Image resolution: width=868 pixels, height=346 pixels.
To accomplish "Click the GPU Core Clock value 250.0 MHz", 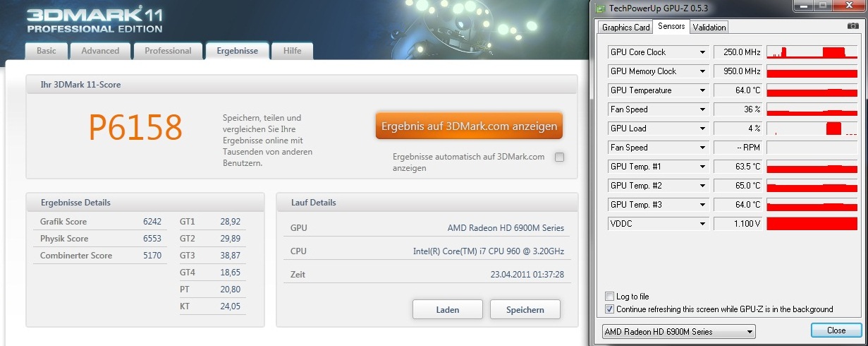I will (738, 52).
